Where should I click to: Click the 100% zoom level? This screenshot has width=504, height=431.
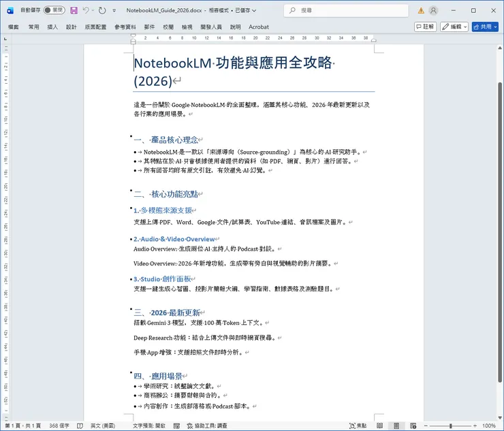coord(488,426)
